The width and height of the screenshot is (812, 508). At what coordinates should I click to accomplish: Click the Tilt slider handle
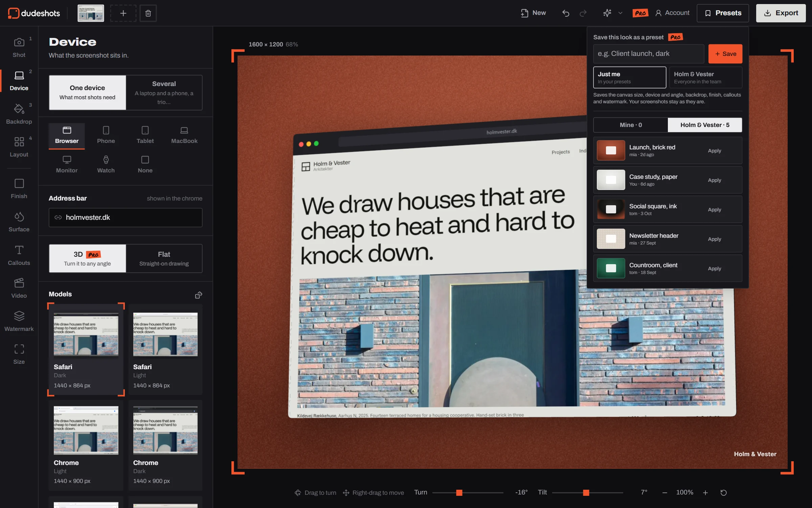(x=586, y=492)
